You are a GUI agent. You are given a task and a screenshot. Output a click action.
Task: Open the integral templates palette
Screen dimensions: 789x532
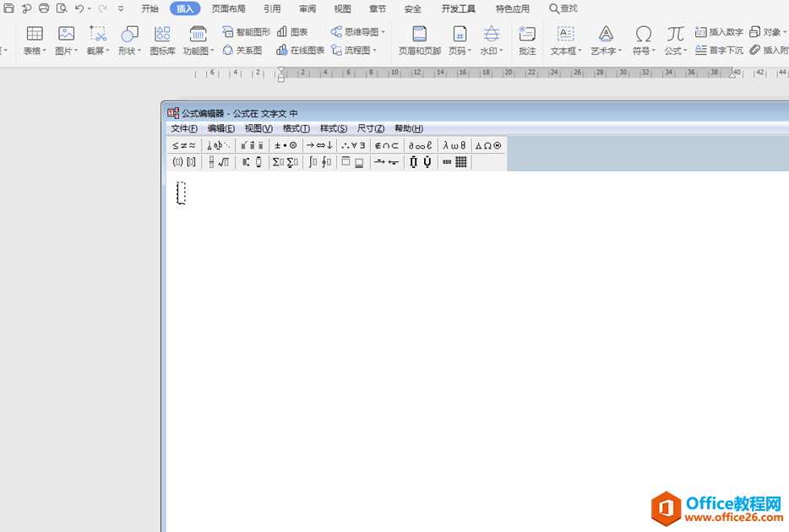click(x=319, y=162)
